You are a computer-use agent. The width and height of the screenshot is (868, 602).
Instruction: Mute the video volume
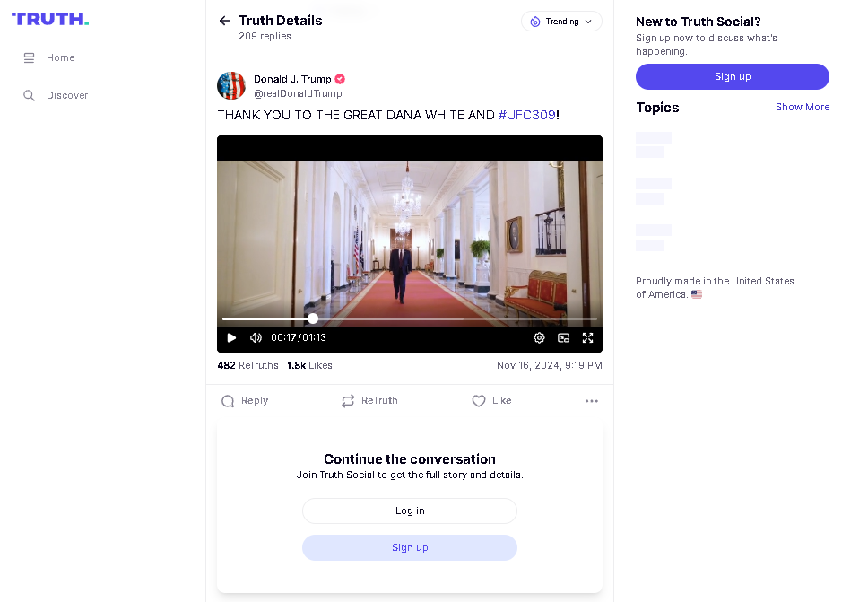pos(256,338)
